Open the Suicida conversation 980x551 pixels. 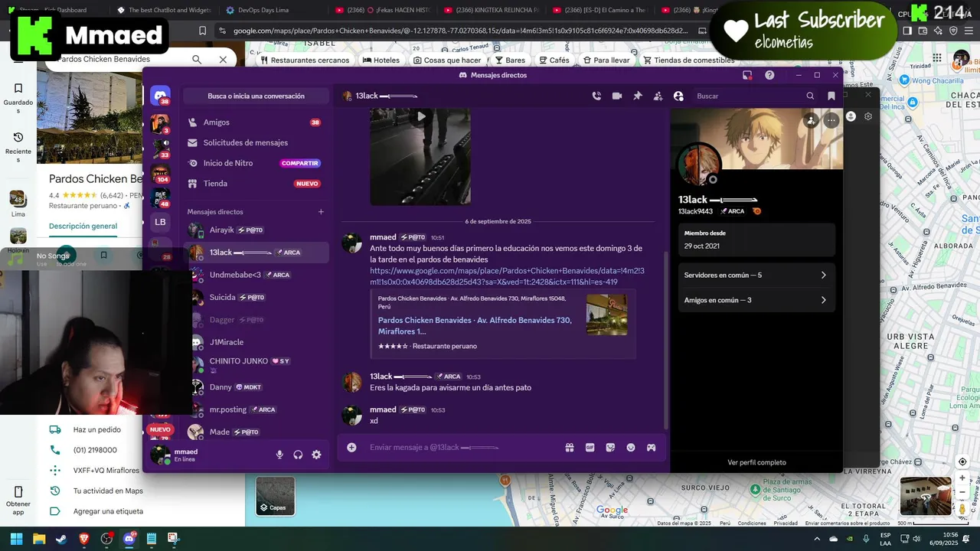(256, 297)
